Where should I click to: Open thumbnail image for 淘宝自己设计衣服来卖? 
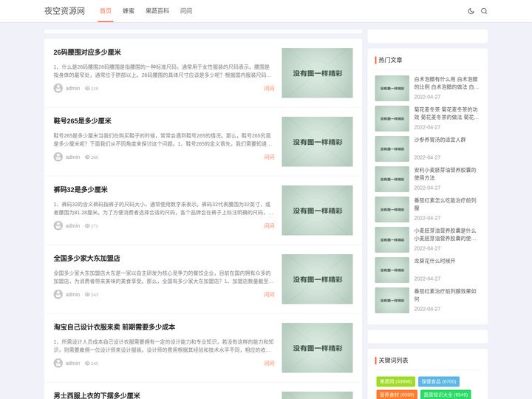317,348
